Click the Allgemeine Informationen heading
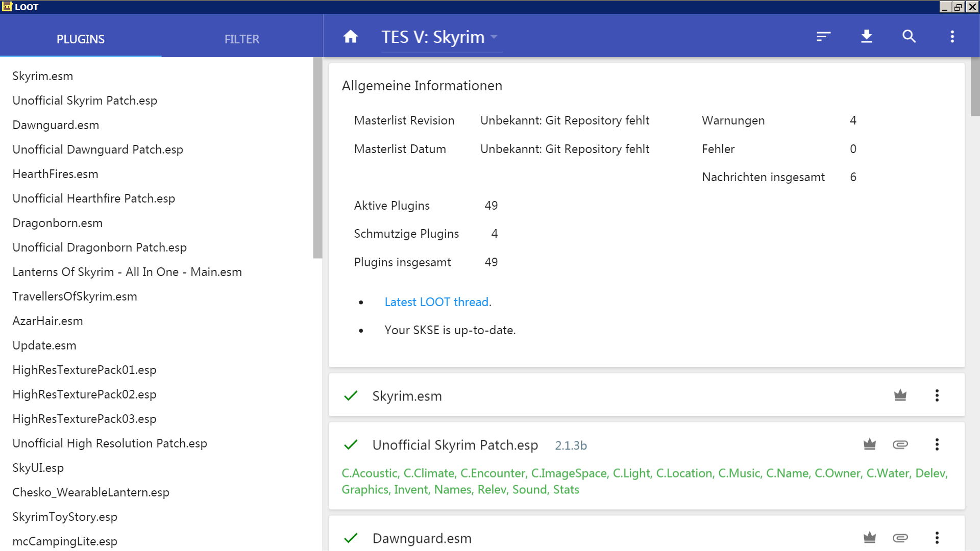 (x=422, y=86)
